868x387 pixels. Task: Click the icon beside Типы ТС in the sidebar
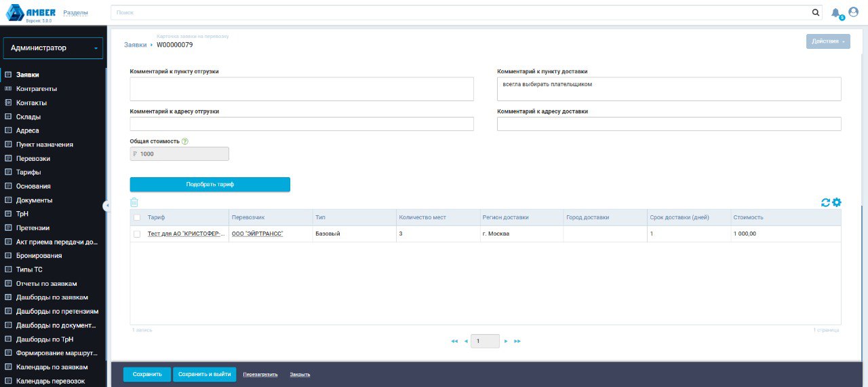[x=8, y=270]
